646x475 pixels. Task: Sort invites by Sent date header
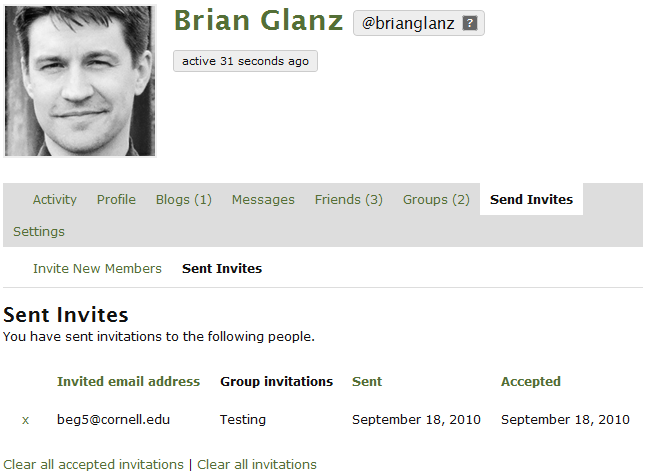(x=367, y=381)
